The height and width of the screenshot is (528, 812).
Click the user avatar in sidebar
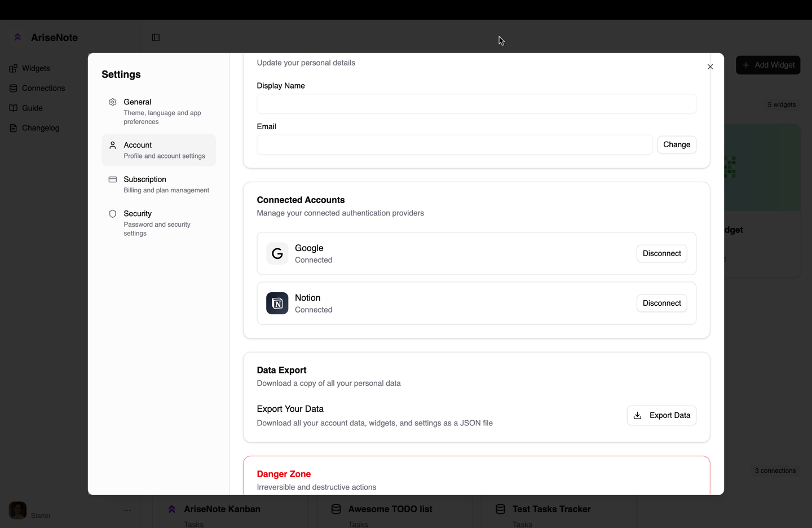pos(18,511)
